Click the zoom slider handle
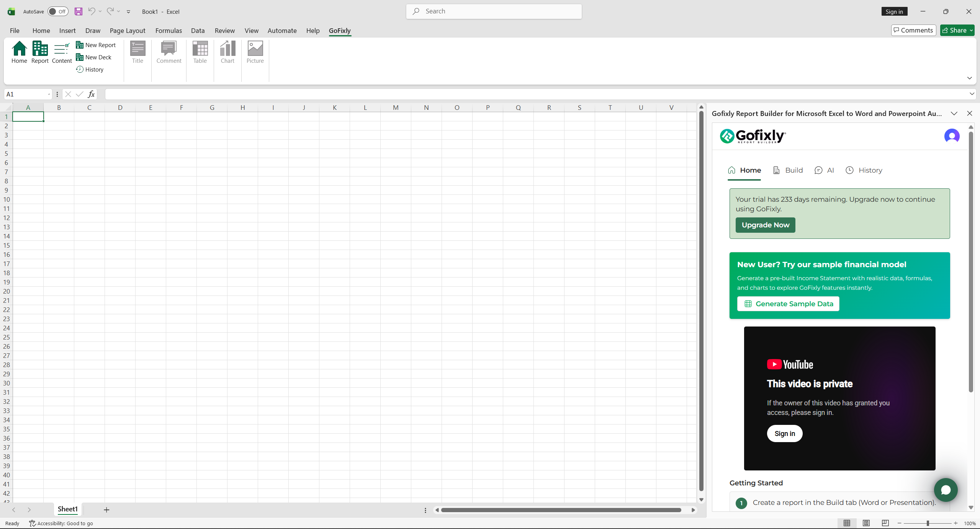 pos(928,523)
